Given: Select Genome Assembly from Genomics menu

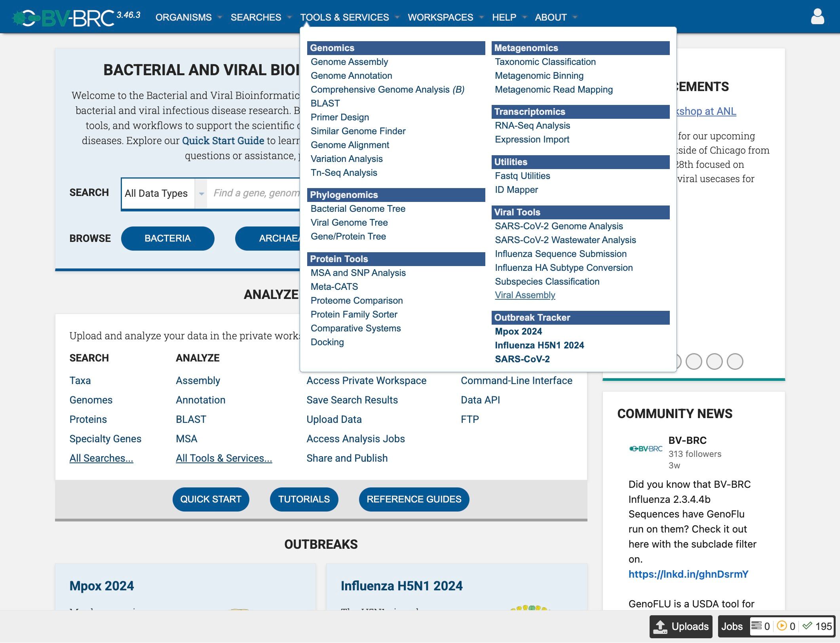Looking at the screenshot, I should (349, 62).
